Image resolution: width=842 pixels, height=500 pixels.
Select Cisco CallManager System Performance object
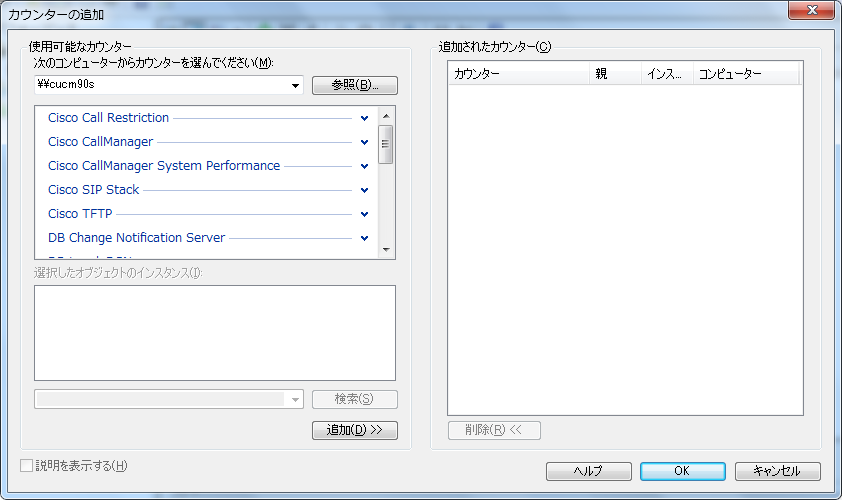click(x=164, y=166)
